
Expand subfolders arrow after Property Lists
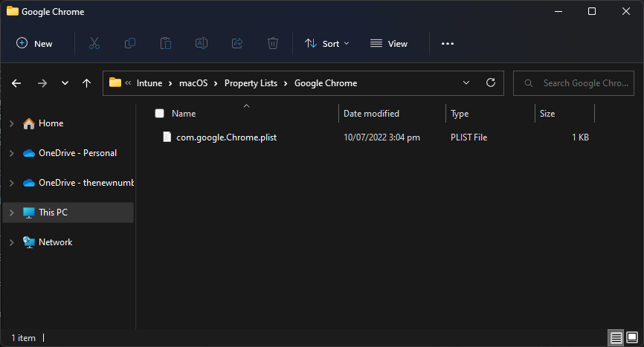286,83
